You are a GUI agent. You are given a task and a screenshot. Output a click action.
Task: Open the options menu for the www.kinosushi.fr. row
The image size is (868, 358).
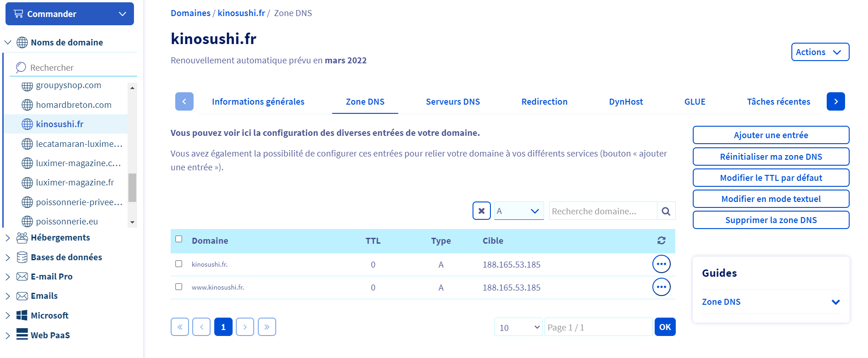pos(661,287)
